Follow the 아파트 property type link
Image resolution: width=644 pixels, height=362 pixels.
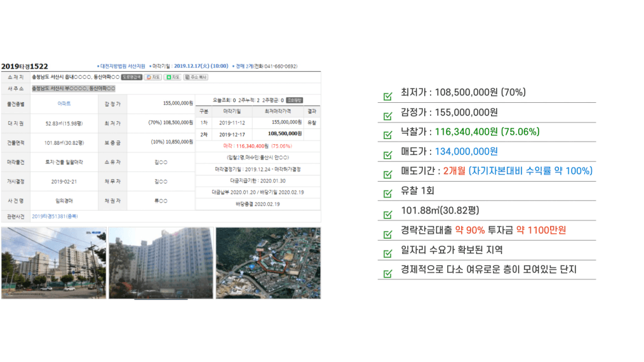click(x=64, y=103)
